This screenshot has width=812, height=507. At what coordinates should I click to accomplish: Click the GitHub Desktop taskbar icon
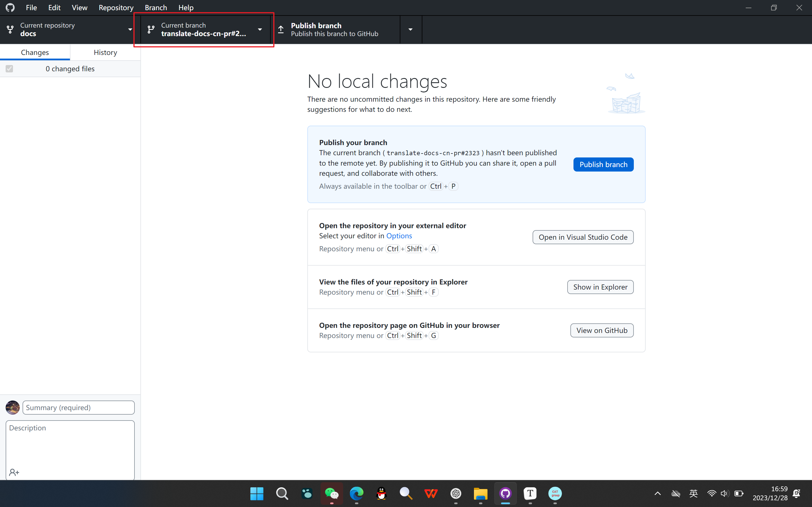[505, 493]
